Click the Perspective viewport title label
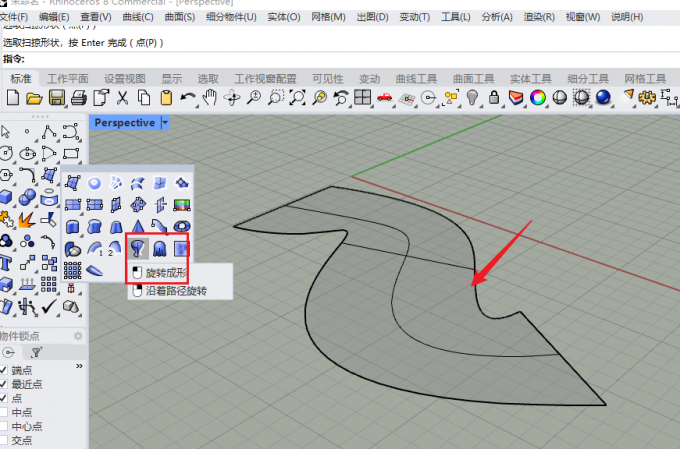 [124, 123]
